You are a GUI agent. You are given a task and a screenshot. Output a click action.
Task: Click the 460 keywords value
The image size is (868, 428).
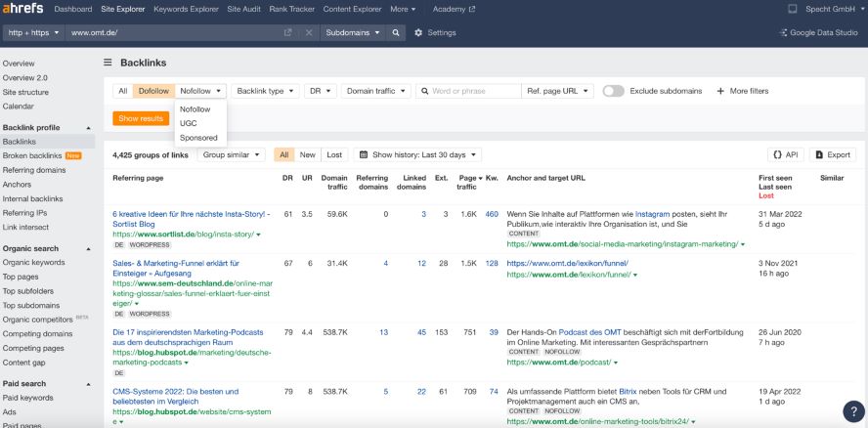tap(492, 214)
